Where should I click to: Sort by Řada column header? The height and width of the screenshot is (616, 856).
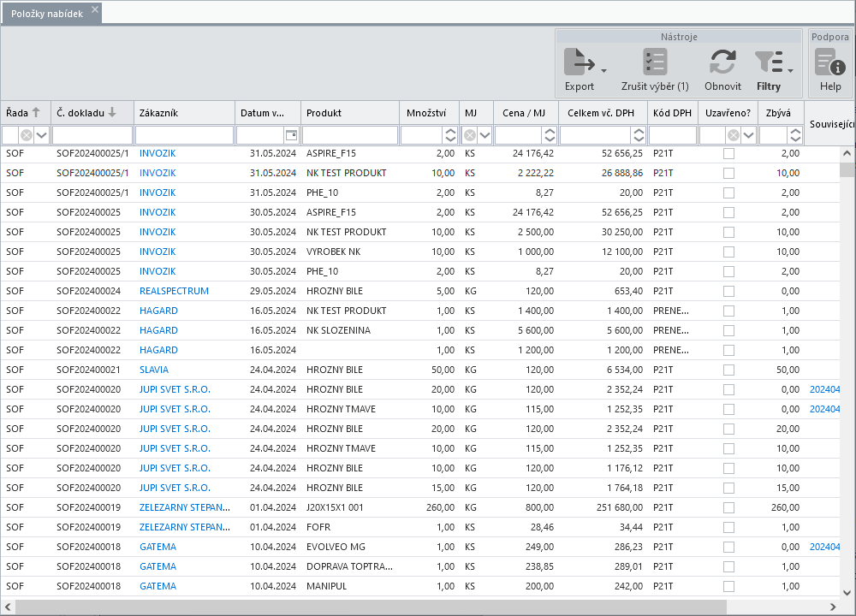click(26, 113)
